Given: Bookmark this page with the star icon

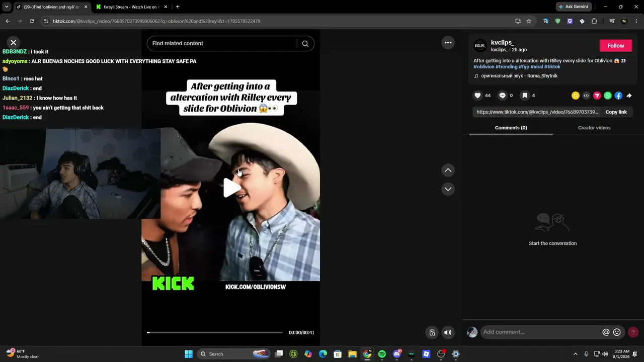Looking at the screenshot, I should coord(529,21).
